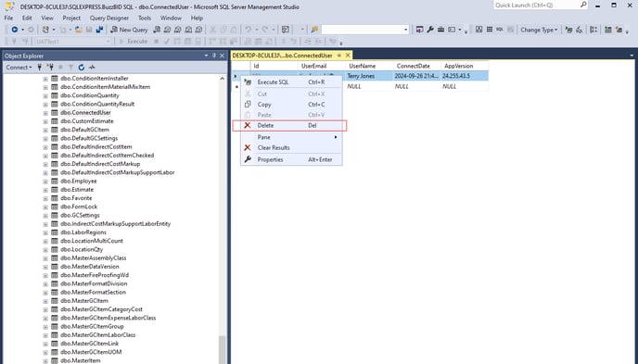Expand the dbo.Employee table node
The width and height of the screenshot is (638, 364).
pyautogui.click(x=45, y=182)
